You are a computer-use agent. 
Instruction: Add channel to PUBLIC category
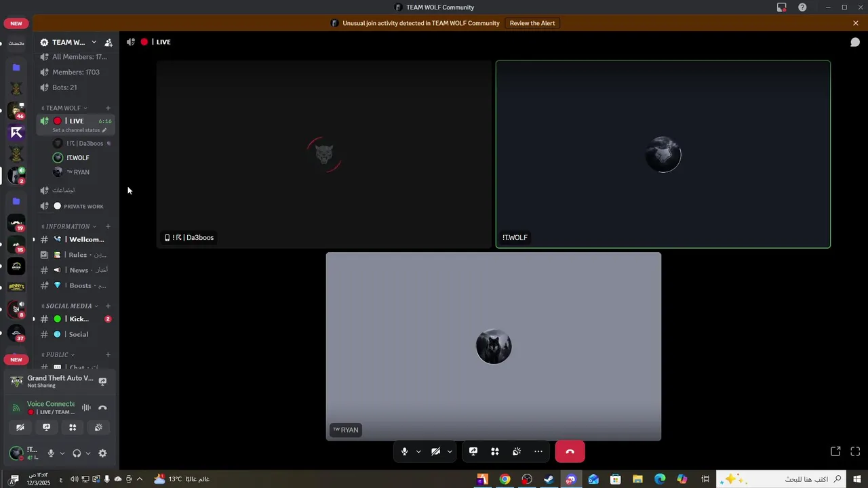108,354
